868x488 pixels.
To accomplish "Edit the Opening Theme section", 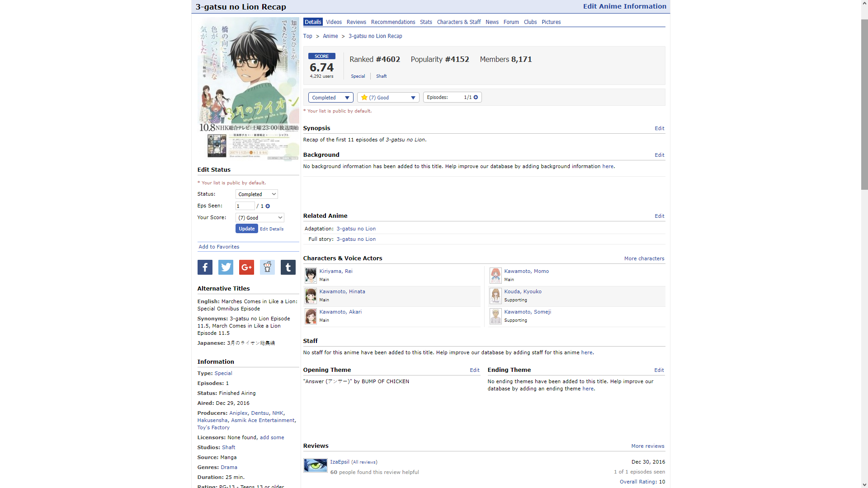I will [x=474, y=370].
